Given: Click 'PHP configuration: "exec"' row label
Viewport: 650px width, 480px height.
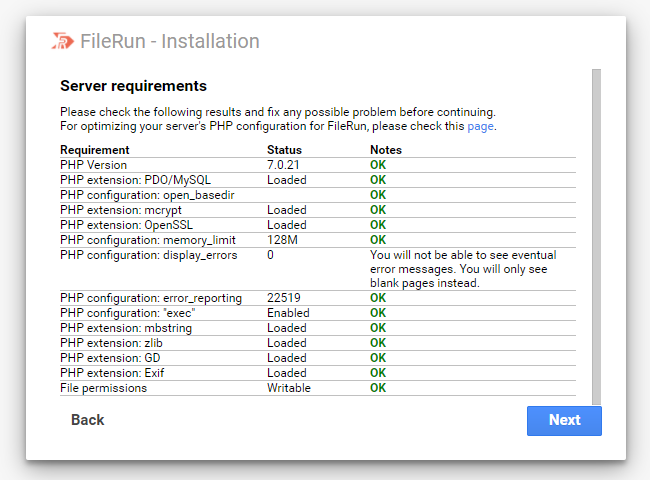Looking at the screenshot, I should pyautogui.click(x=128, y=313).
